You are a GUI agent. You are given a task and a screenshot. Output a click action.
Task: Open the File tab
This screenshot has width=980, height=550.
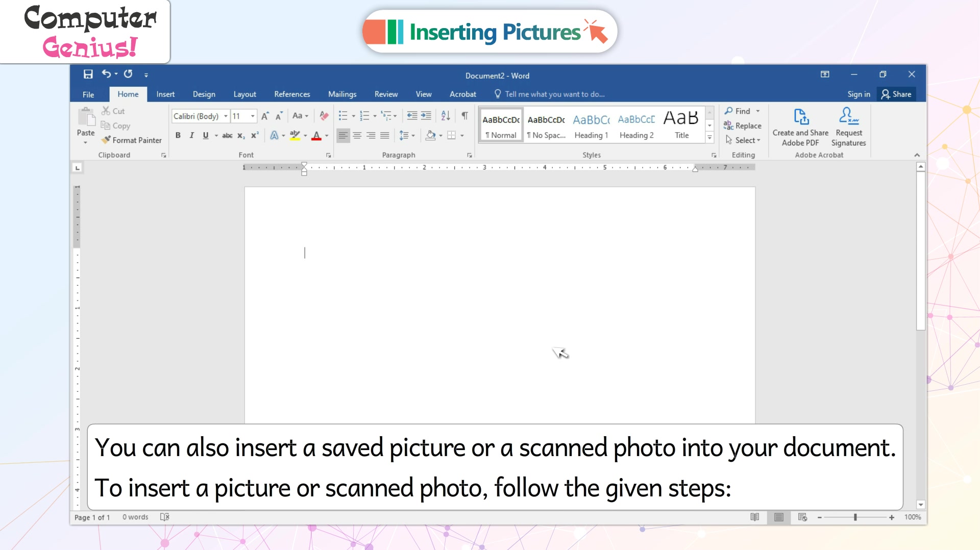click(88, 94)
